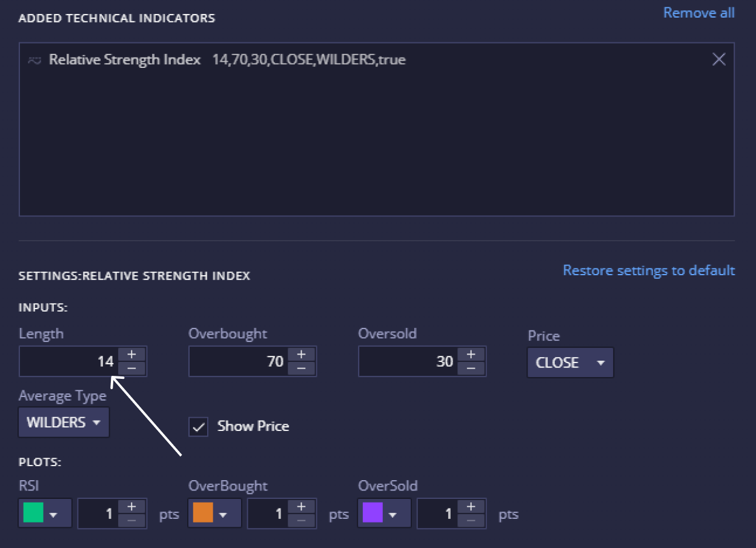Increase Overbought value with plus button
The height and width of the screenshot is (548, 756).
click(x=302, y=355)
